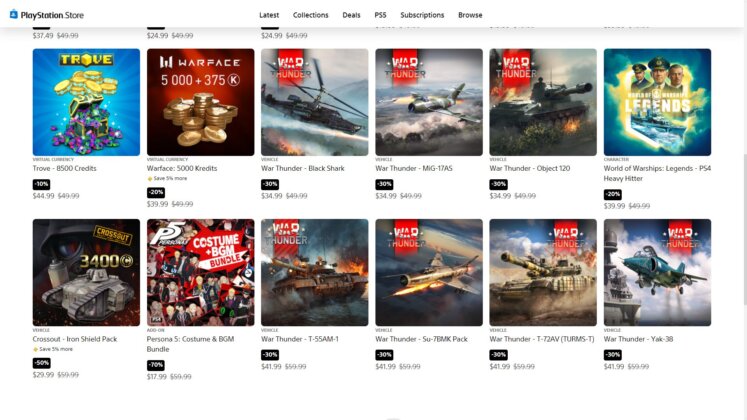Click the War Thunder - MiG-17AS title link
747x420 pixels.
[x=414, y=169]
